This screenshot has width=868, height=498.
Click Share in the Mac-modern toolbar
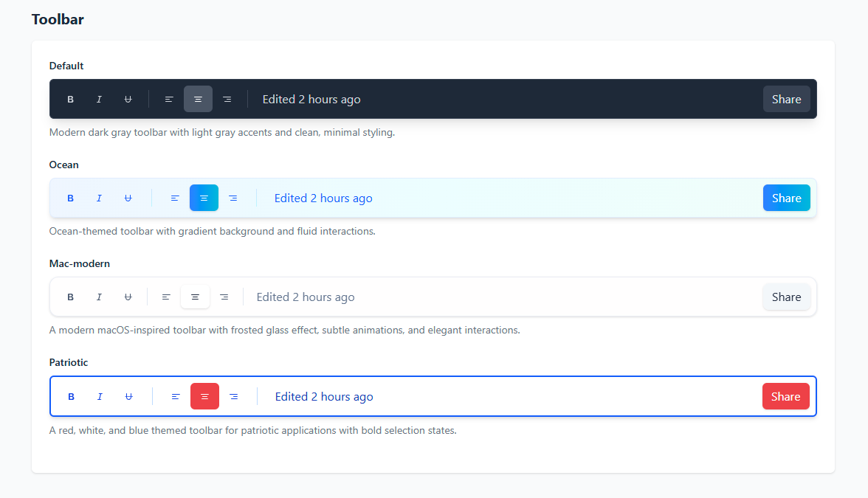pos(787,297)
